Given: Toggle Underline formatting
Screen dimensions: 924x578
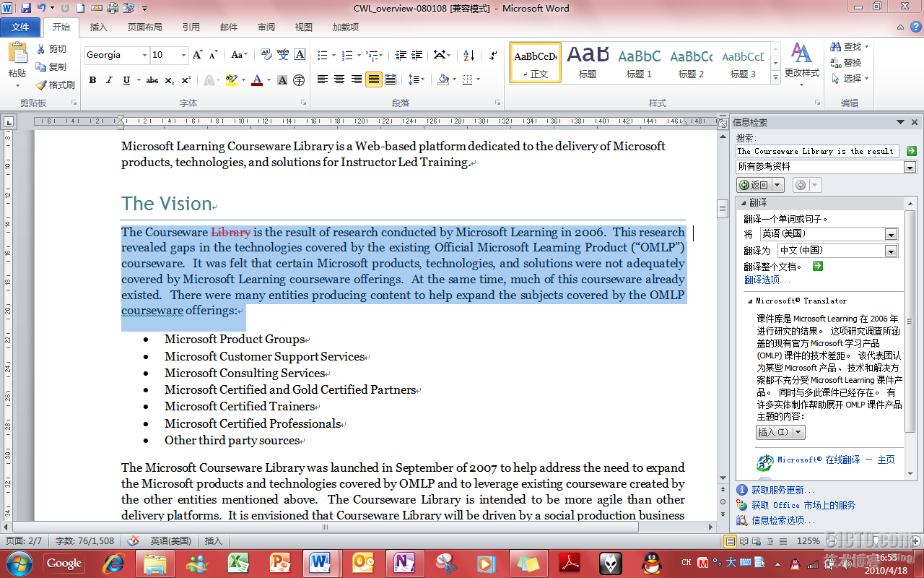Looking at the screenshot, I should (x=126, y=79).
